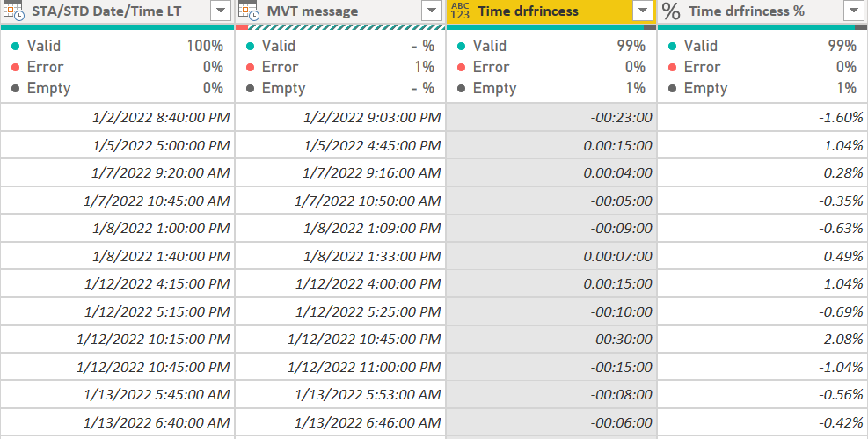
Task: Select cell -00:30:00
Action: 551,339
